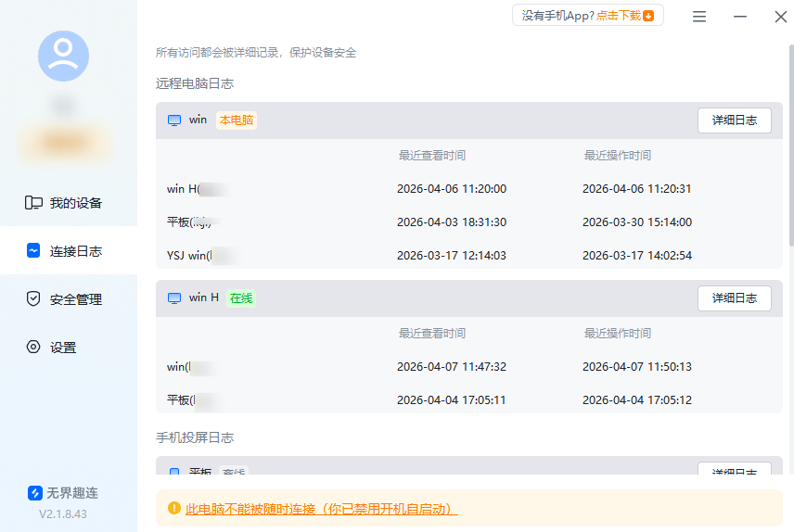Open 安全管理 section
Image resolution: width=794 pixels, height=532 pixels.
(x=75, y=299)
